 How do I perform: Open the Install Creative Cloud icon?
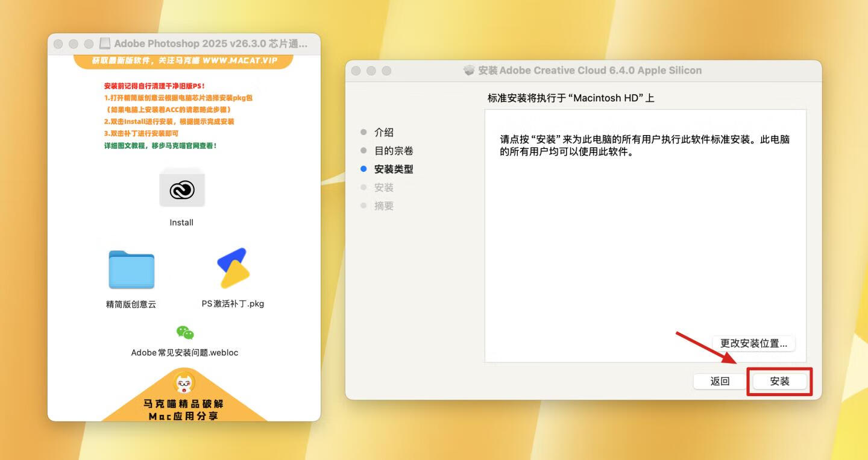point(182,189)
